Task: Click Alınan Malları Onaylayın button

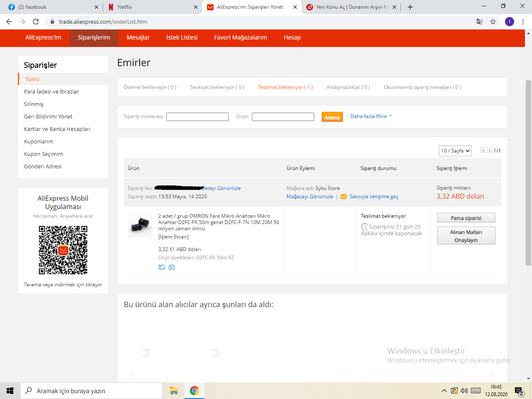Action: (466, 236)
